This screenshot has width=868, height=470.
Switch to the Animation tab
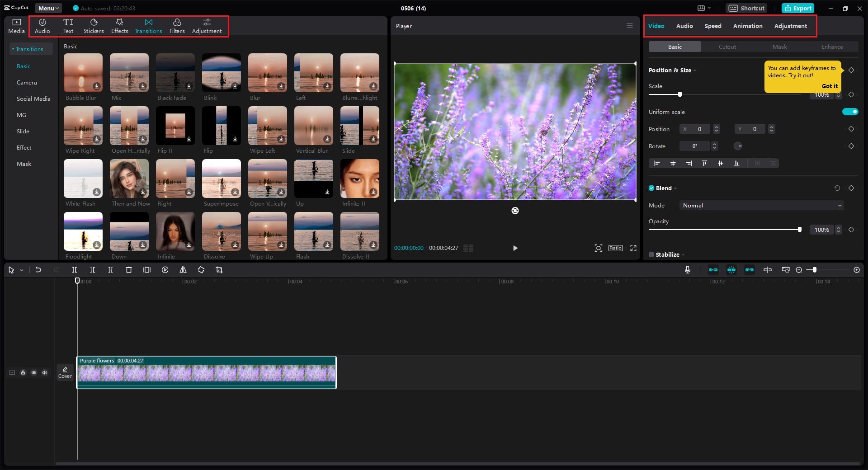tap(747, 26)
